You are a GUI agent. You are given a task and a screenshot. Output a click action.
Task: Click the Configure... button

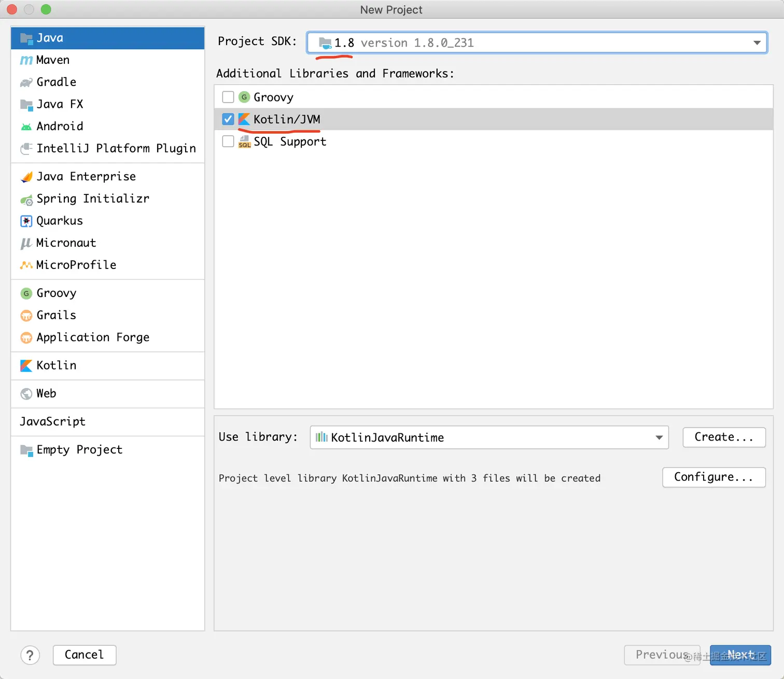(714, 477)
